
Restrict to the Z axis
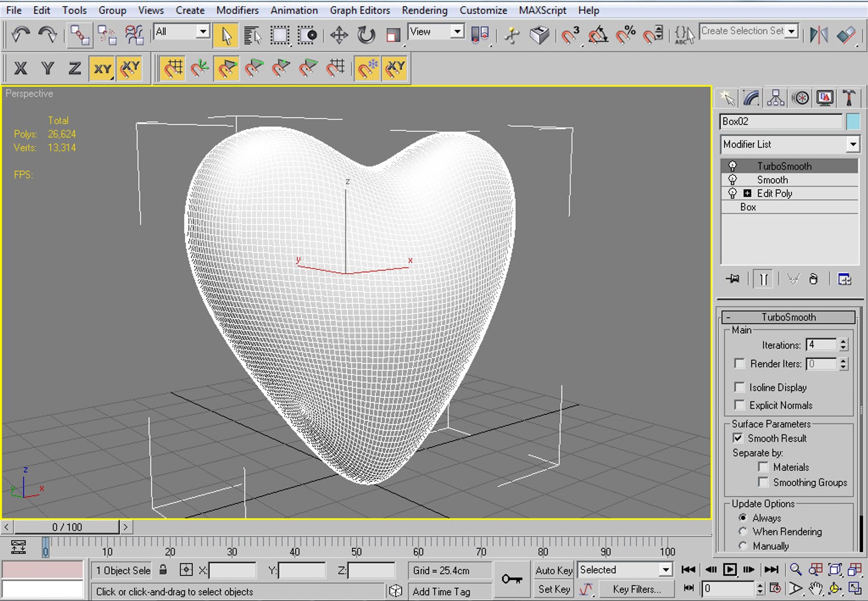[75, 68]
